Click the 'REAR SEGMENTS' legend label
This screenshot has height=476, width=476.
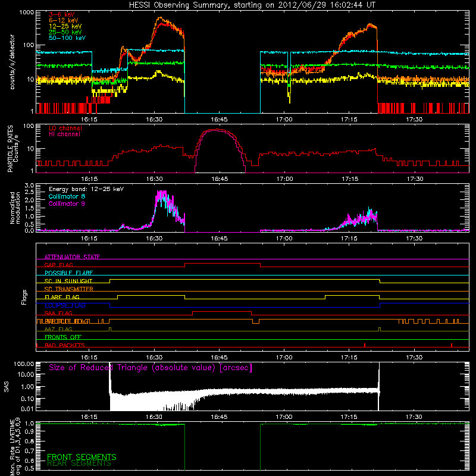click(79, 464)
